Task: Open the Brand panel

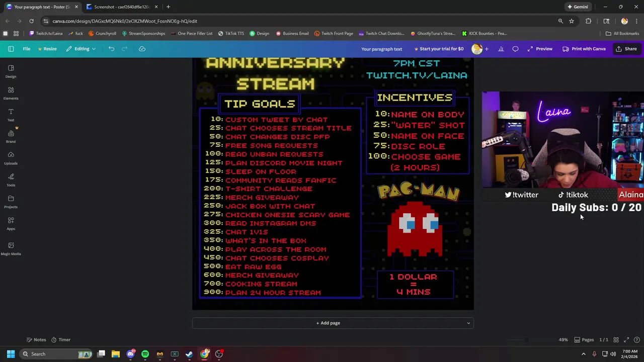Action: 11,136
